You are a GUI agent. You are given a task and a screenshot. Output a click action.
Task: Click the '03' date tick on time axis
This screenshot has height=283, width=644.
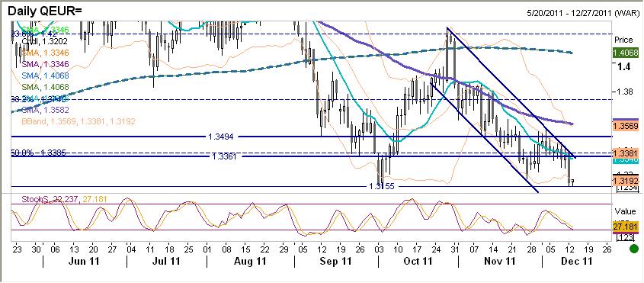380,249
